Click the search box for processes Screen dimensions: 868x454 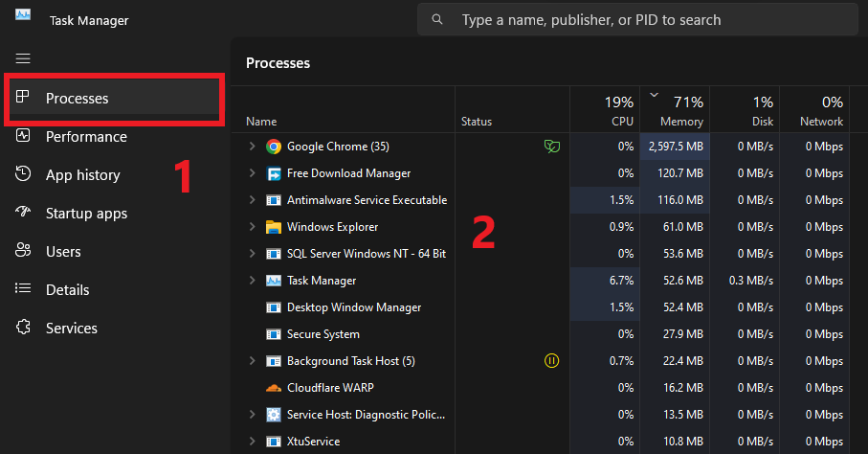pyautogui.click(x=636, y=20)
